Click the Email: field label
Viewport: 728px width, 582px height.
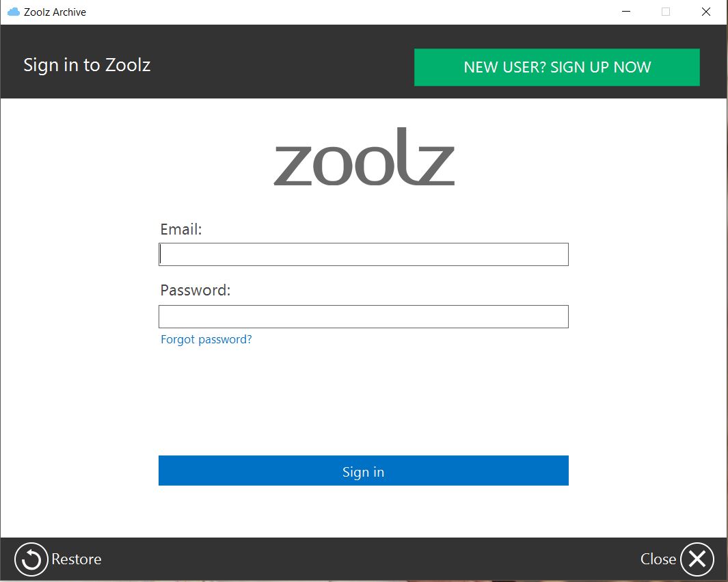point(180,230)
